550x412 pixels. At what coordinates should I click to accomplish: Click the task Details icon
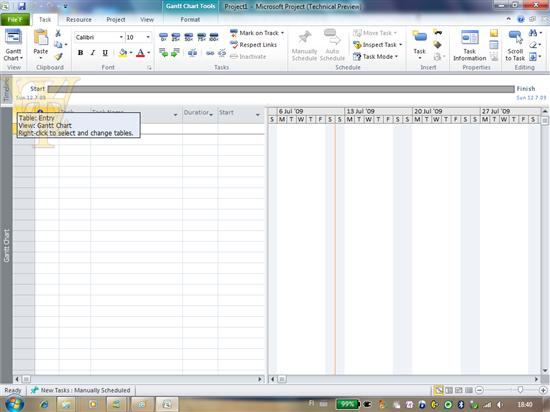pyautogui.click(x=494, y=45)
